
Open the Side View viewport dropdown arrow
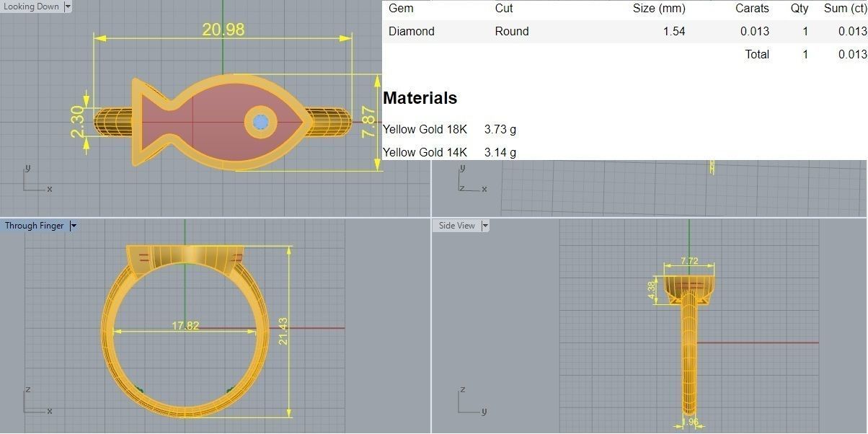point(485,226)
